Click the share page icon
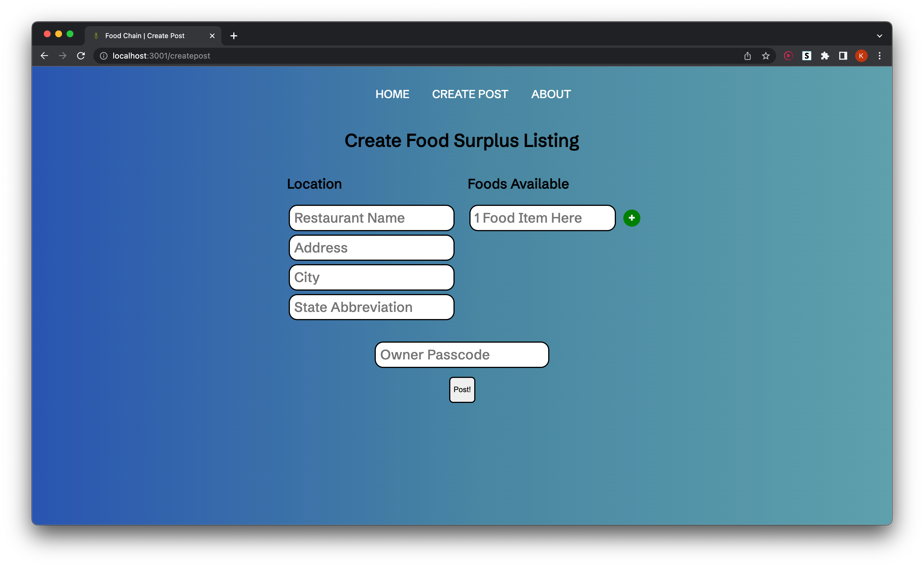Screen dimensions: 924x567 747,56
